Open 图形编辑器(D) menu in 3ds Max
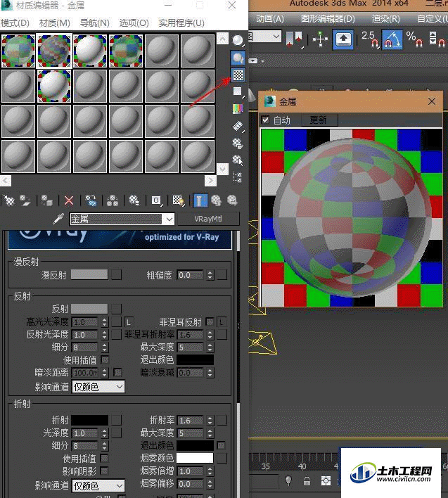 pos(328,19)
